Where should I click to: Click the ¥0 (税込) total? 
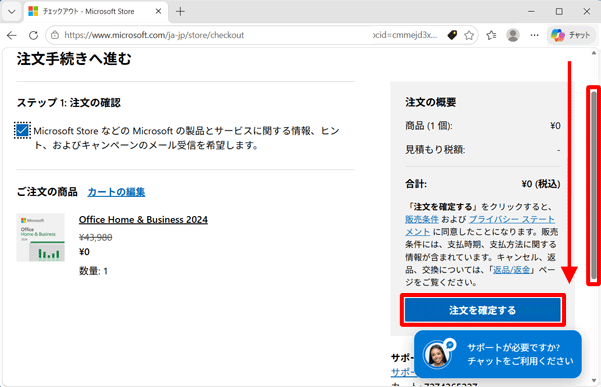541,184
